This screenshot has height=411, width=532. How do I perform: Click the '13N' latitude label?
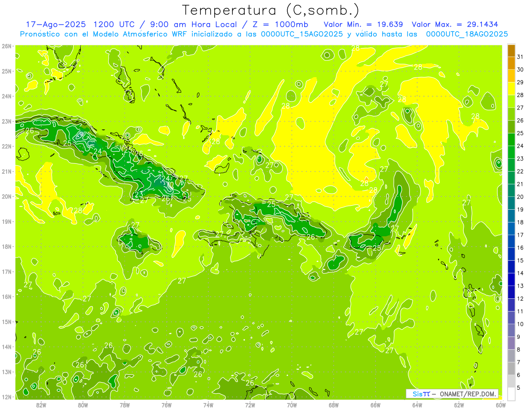pos(7,372)
